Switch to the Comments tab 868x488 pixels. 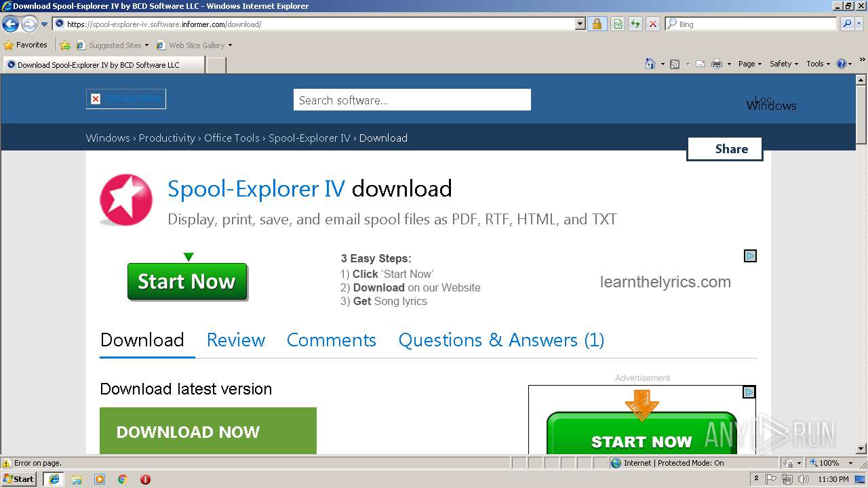click(x=332, y=340)
